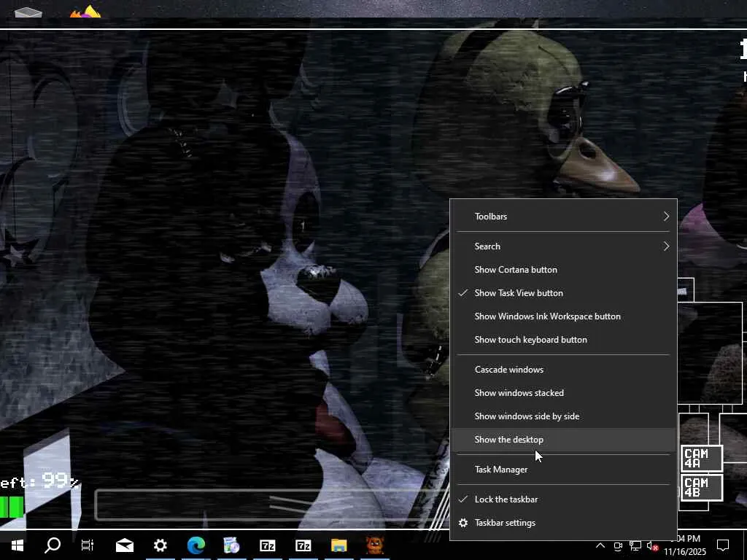Switch to CAM 4A on the map
This screenshot has height=560, width=747.
pyautogui.click(x=702, y=458)
